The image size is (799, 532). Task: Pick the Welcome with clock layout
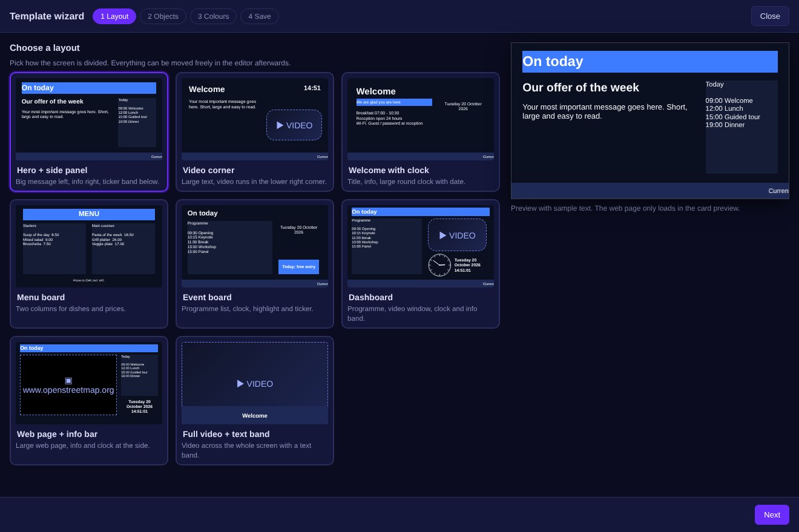pyautogui.click(x=421, y=132)
